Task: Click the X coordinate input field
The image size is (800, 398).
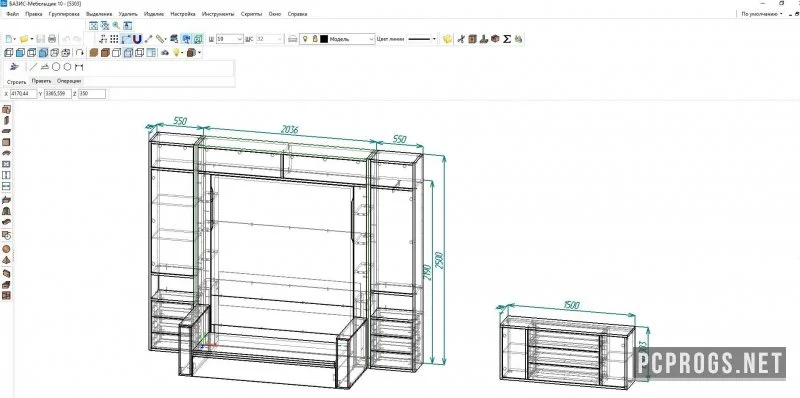Action: point(23,94)
